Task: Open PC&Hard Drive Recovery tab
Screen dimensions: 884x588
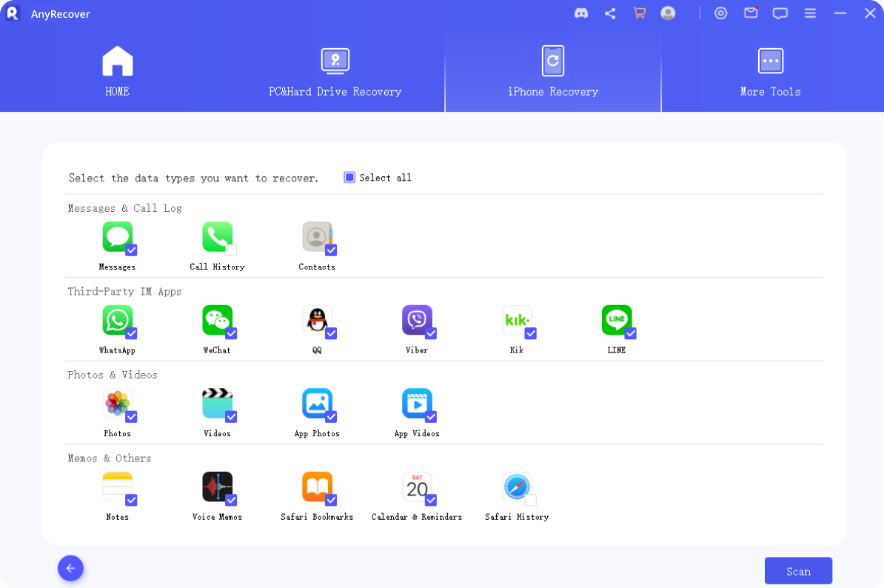Action: (335, 71)
